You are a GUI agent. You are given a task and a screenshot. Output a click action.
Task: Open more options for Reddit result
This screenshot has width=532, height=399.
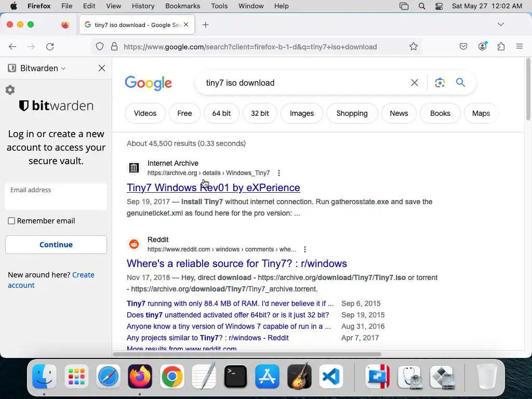click(x=305, y=249)
